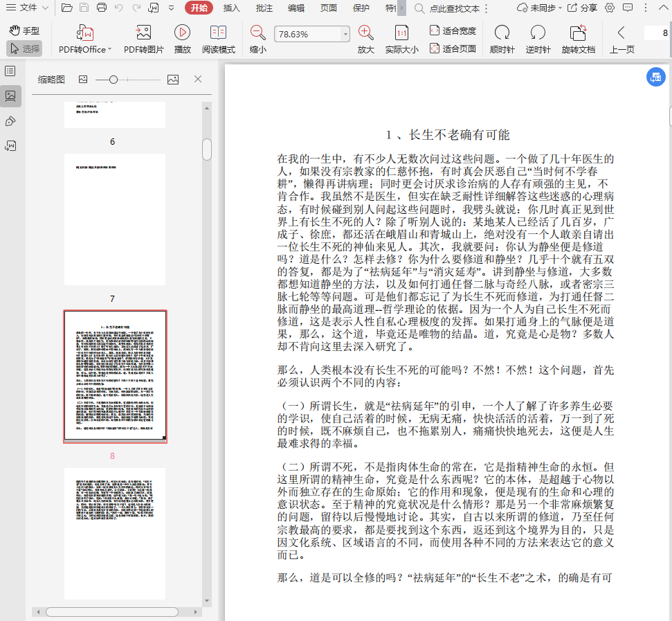Screen dimensions: 672x621
Task: Select the page 7 thumbnail
Action: [115, 219]
